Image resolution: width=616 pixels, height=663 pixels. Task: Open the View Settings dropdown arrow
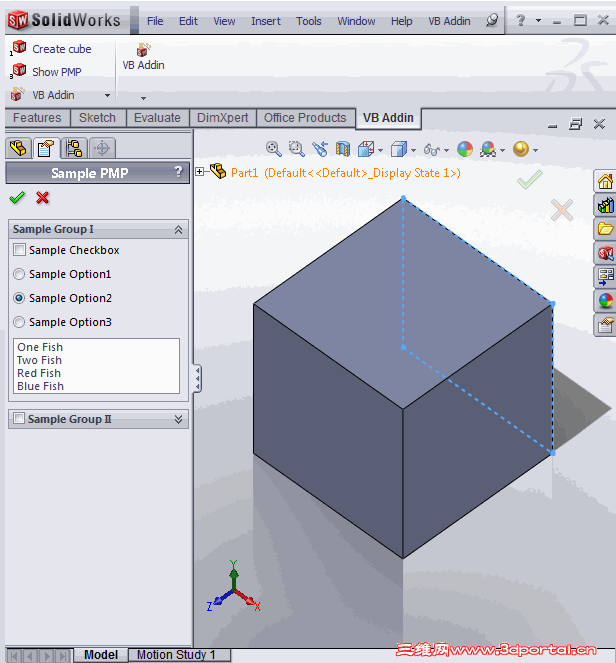(535, 150)
